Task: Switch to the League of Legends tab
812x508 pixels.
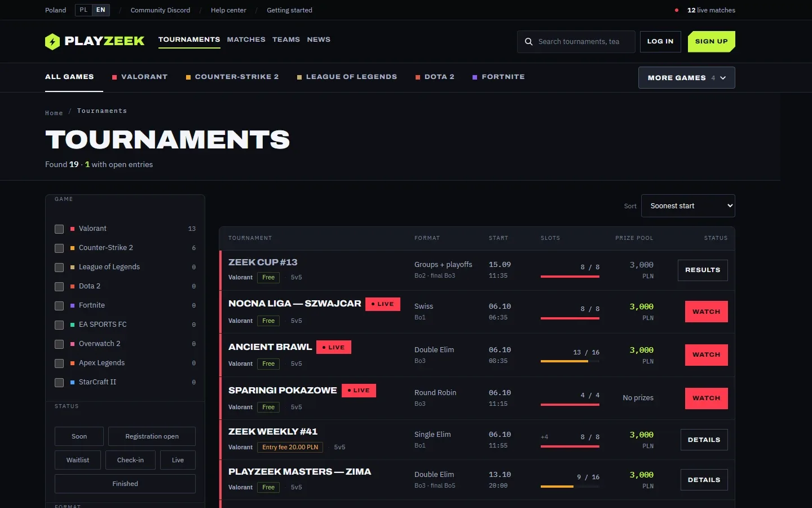Action: point(347,77)
